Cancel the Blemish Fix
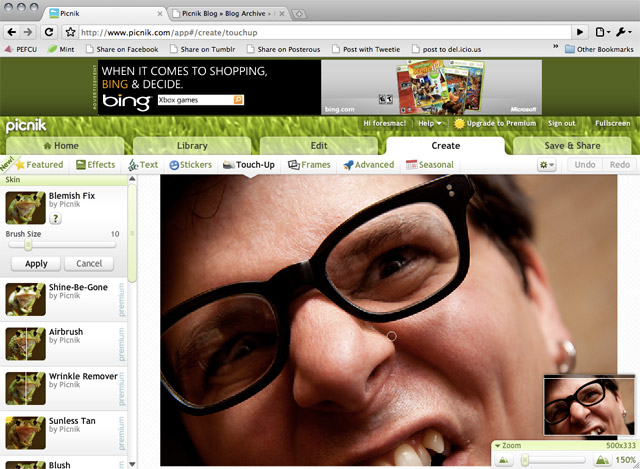 point(89,264)
